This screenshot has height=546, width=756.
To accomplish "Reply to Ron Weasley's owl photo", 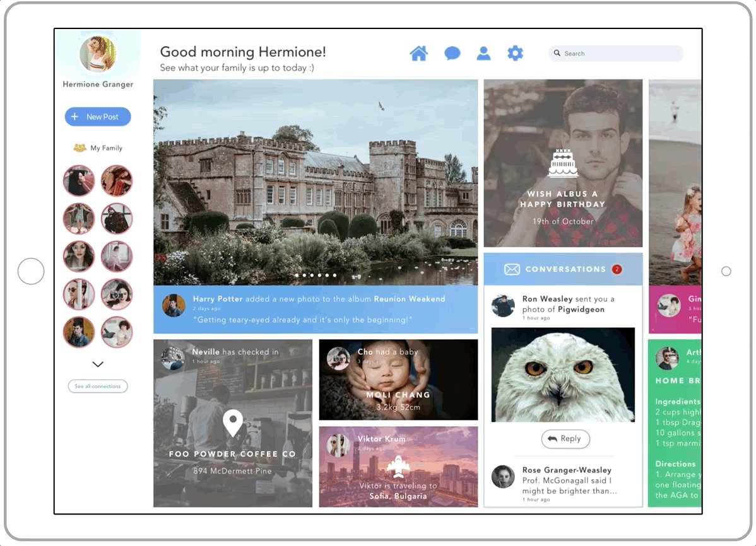I will tap(565, 439).
